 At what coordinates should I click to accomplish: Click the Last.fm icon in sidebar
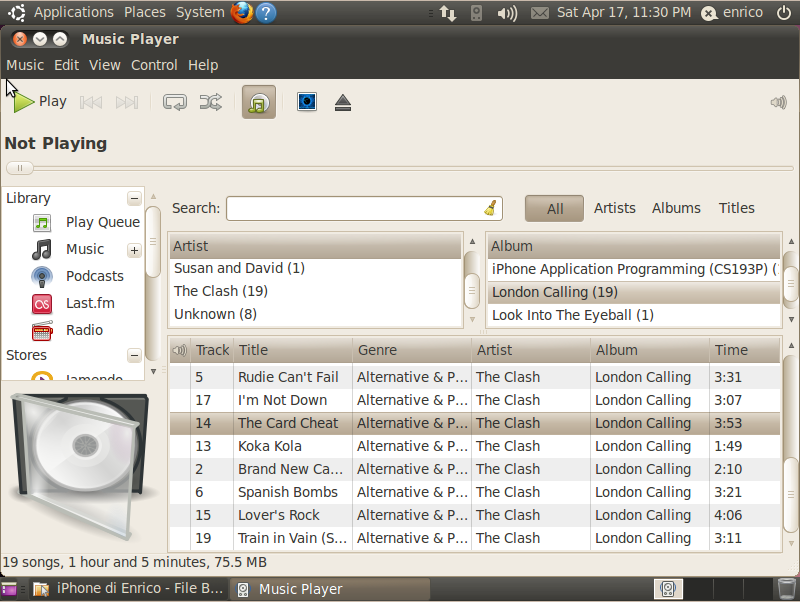[x=42, y=304]
